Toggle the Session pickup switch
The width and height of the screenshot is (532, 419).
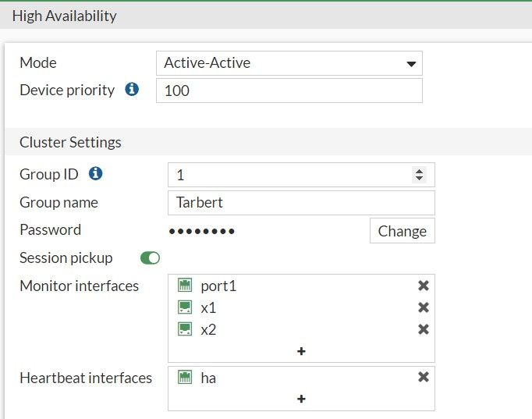click(150, 257)
